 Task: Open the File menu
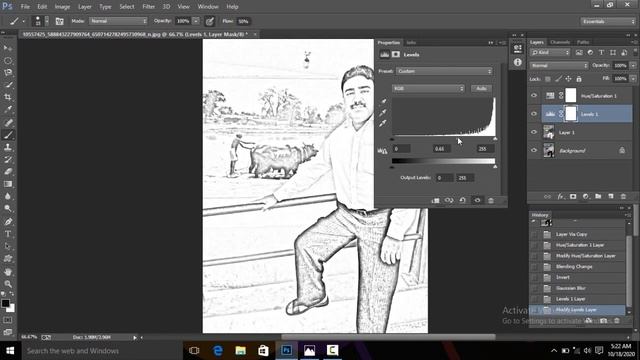click(x=25, y=7)
